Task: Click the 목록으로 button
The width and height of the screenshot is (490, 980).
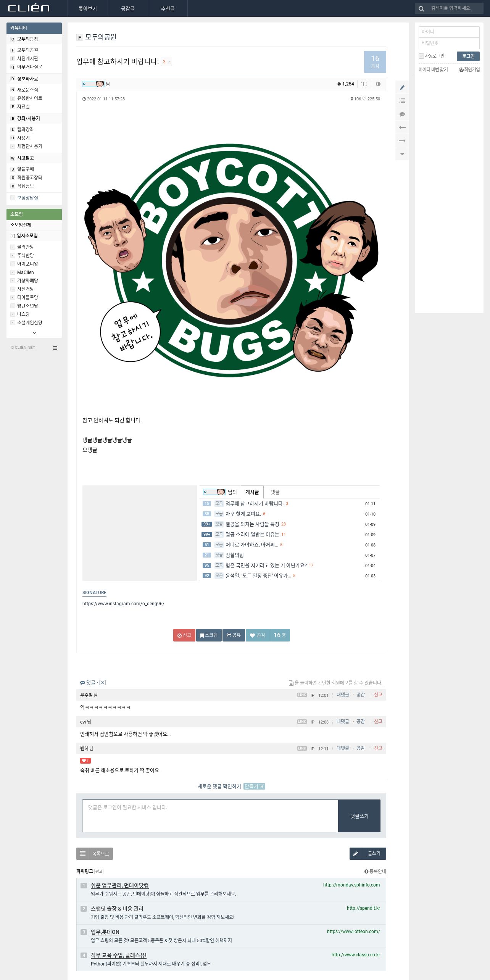Action: pos(95,854)
